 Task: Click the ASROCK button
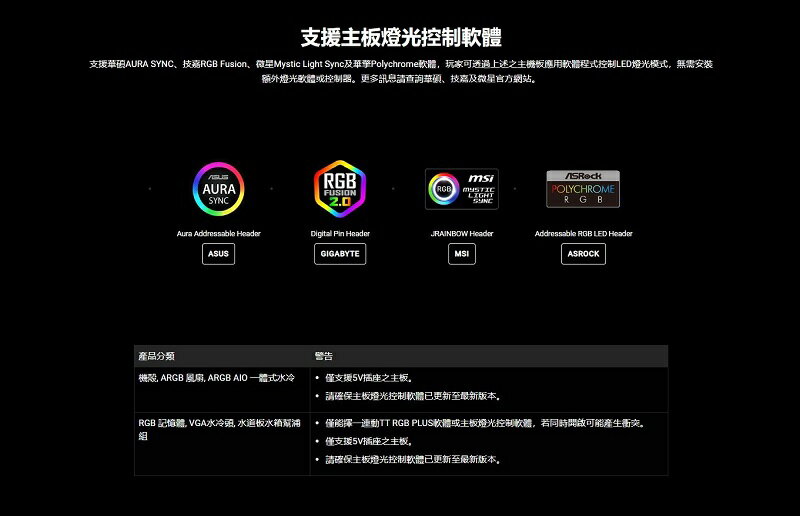click(x=583, y=254)
